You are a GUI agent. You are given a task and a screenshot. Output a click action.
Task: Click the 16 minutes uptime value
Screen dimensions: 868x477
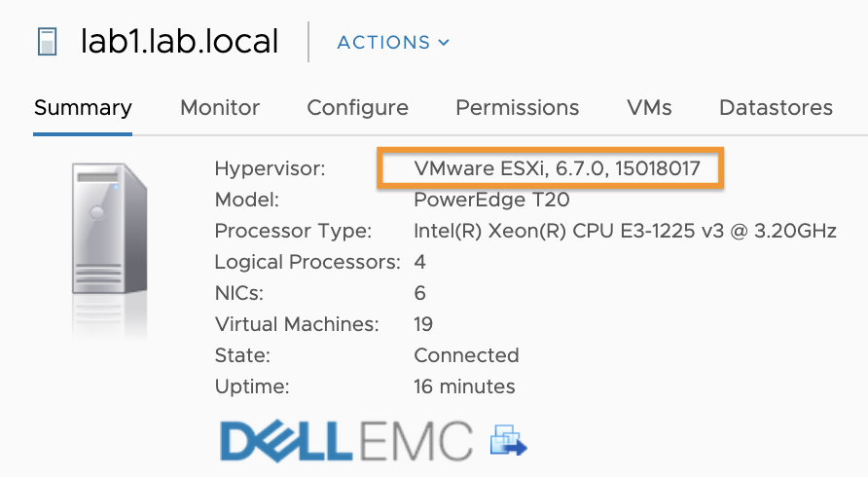[x=464, y=386]
